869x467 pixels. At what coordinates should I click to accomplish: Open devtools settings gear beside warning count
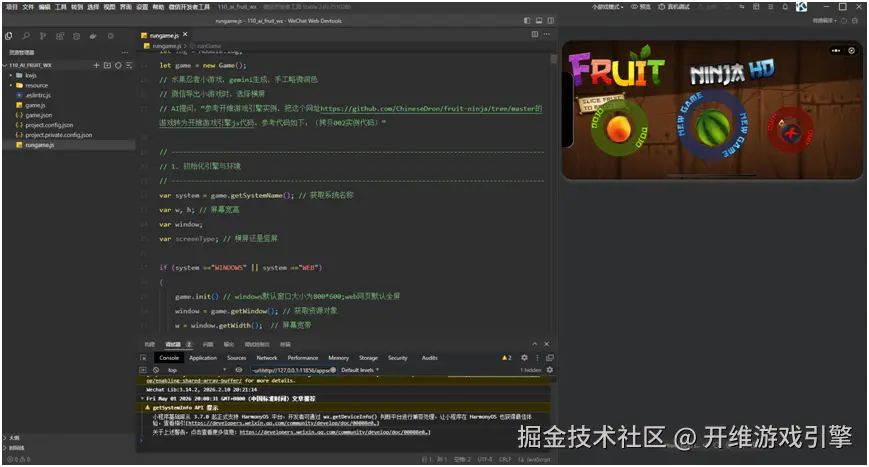tap(524, 358)
